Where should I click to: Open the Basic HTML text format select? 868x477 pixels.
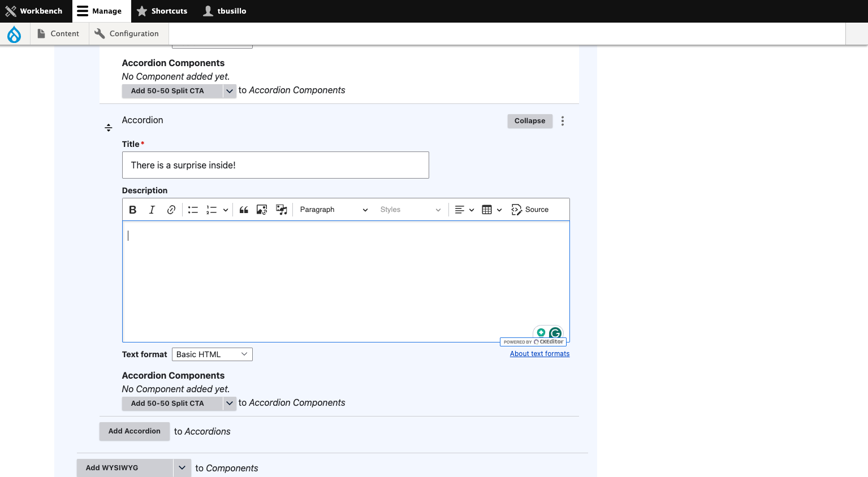click(212, 354)
